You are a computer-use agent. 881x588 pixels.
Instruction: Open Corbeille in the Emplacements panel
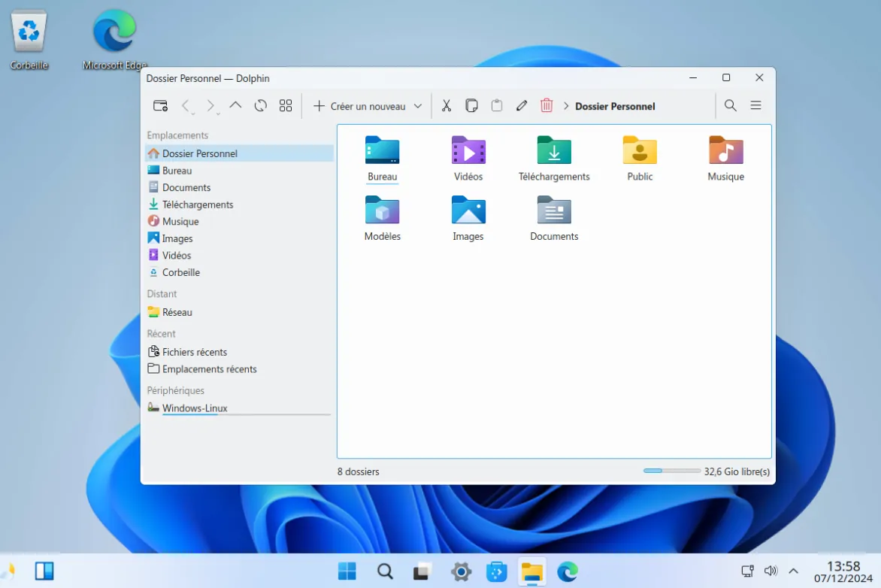point(180,272)
